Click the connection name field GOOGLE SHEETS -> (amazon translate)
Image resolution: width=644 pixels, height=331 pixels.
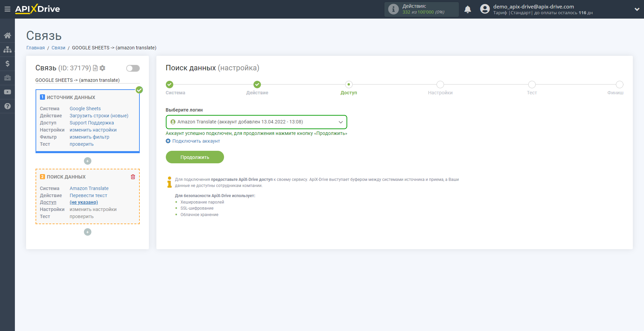88,80
